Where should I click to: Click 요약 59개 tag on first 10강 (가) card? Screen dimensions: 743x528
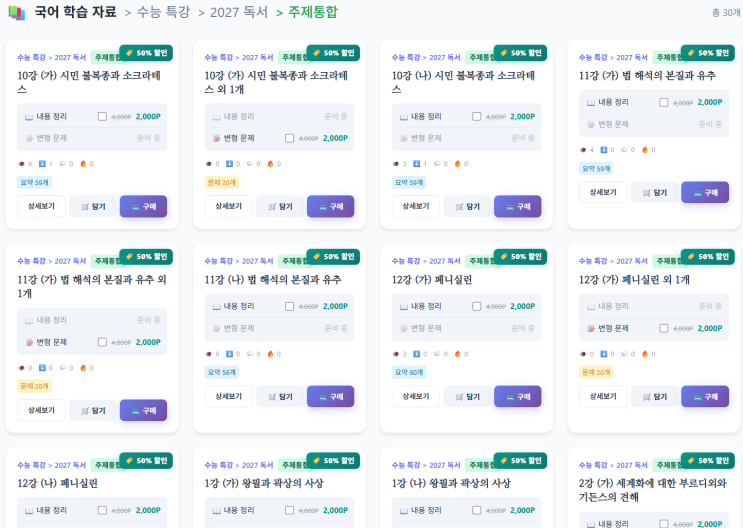pos(34,182)
